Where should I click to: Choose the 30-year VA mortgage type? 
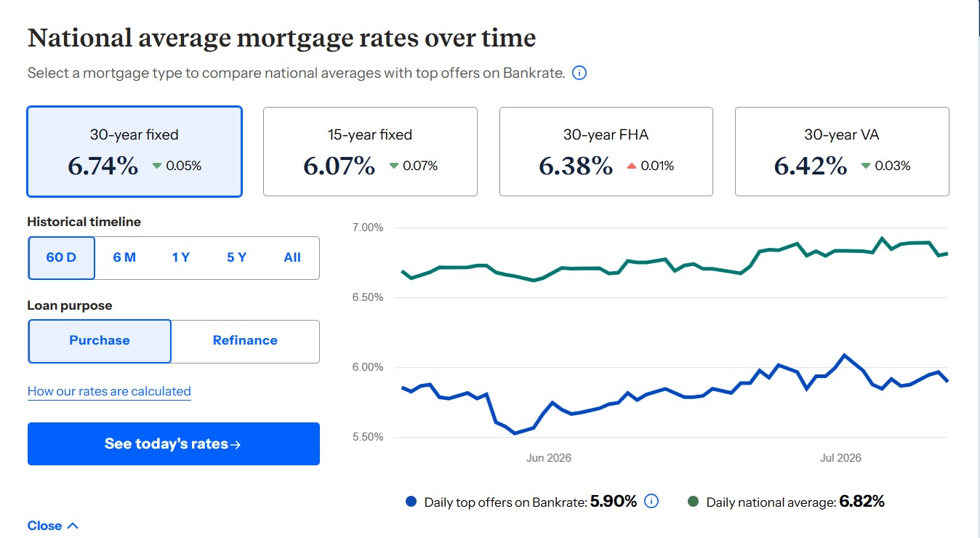click(842, 152)
